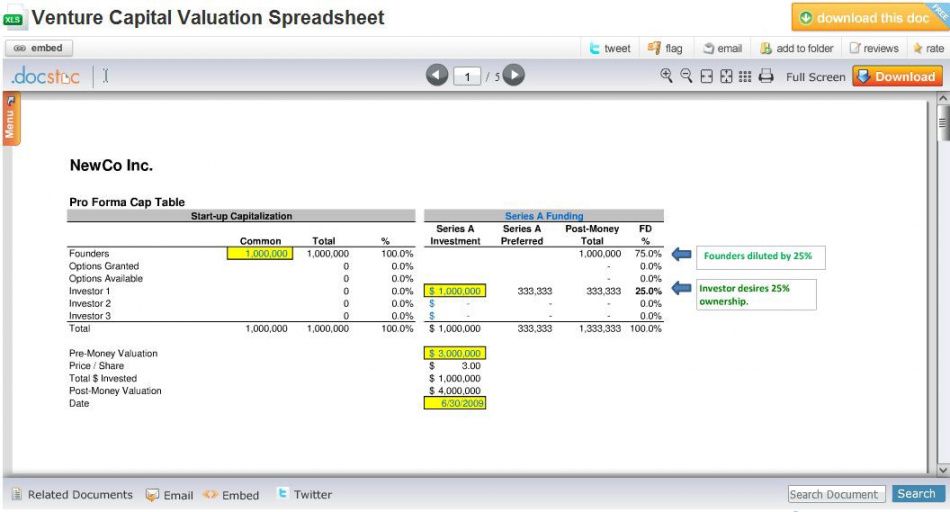The image size is (950, 512).
Task: Print the spreadsheet document
Action: click(766, 76)
